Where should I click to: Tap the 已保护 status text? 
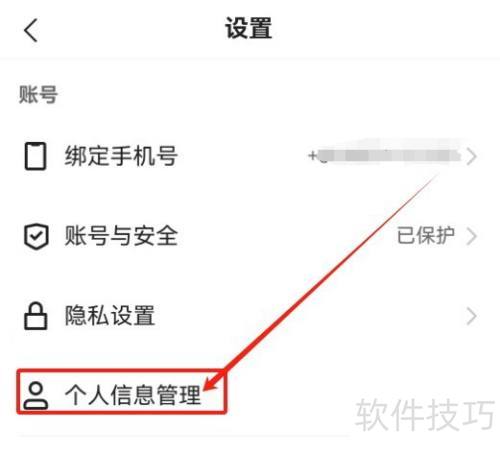click(x=426, y=236)
